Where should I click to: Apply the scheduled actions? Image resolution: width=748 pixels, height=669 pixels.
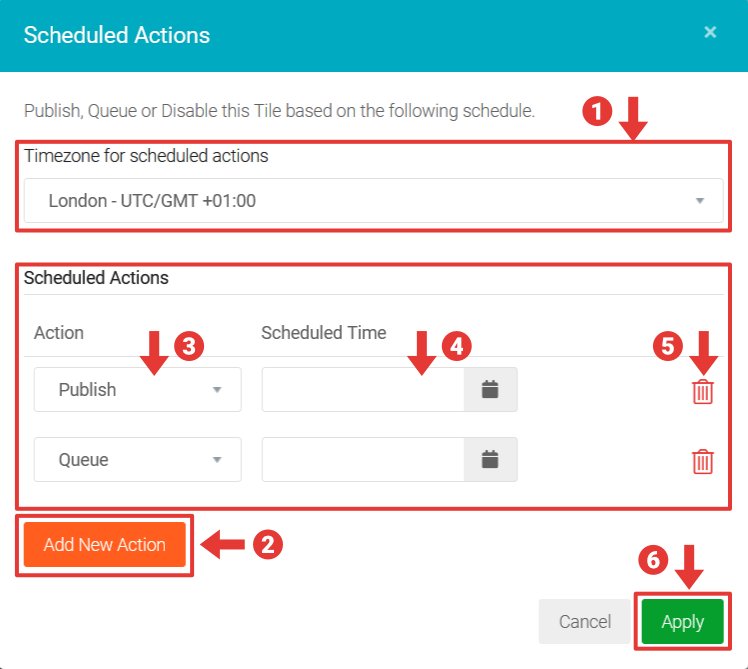click(683, 622)
